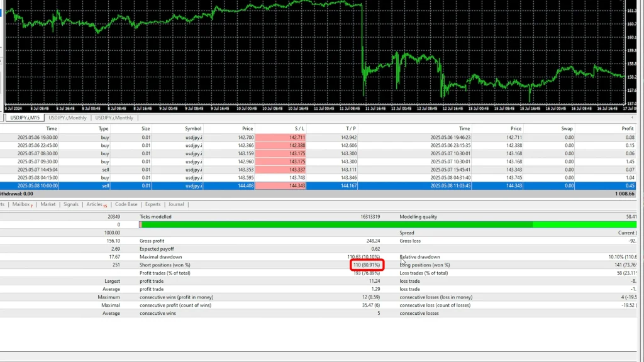Show the Journal tab
Viewport: 644px width, 362px height.
pyautogui.click(x=176, y=204)
